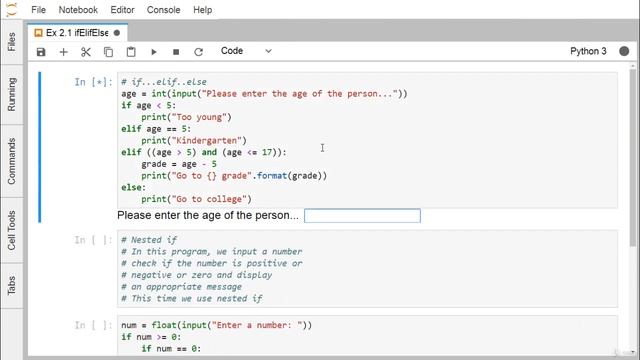The width and height of the screenshot is (640, 360).
Task: Click the kernel status circle indicator
Action: 624,51
